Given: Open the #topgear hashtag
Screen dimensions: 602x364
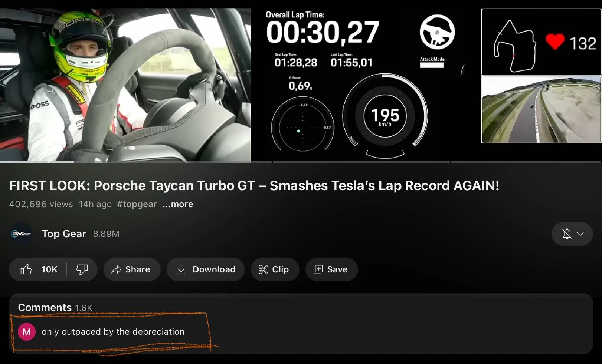Looking at the screenshot, I should pos(137,204).
